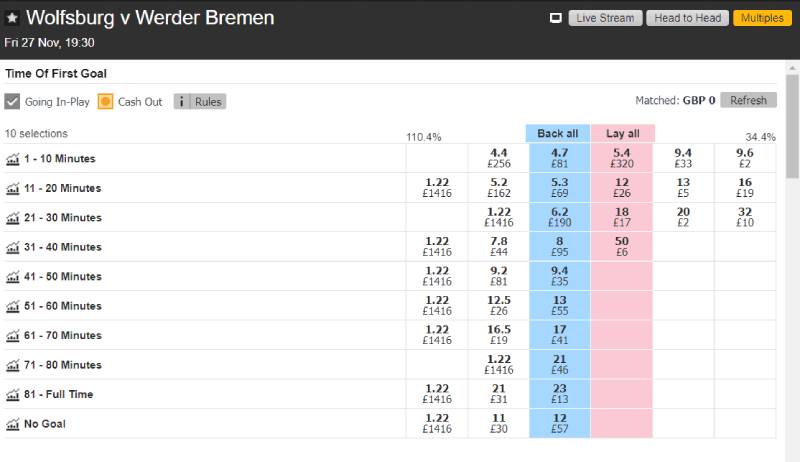
Task: Click the Back all column header
Action: (x=557, y=134)
